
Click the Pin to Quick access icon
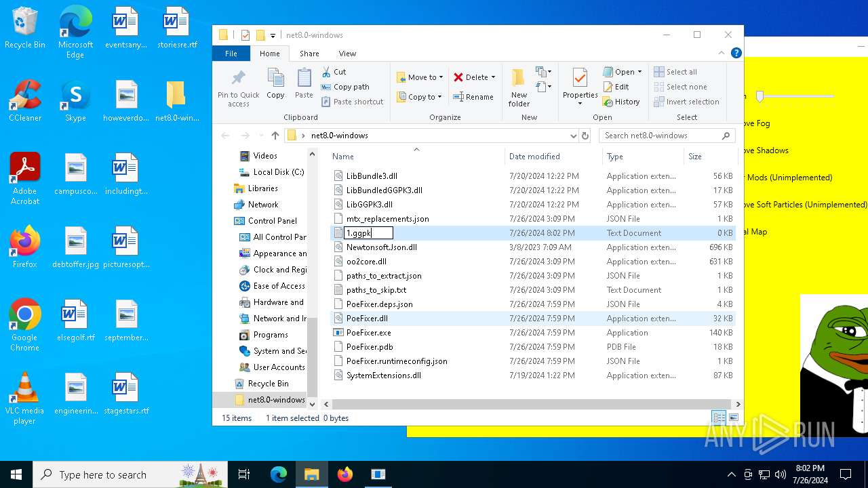point(239,87)
